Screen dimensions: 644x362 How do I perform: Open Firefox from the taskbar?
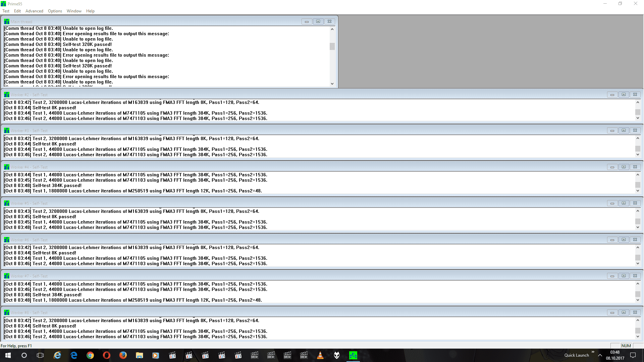[123, 355]
